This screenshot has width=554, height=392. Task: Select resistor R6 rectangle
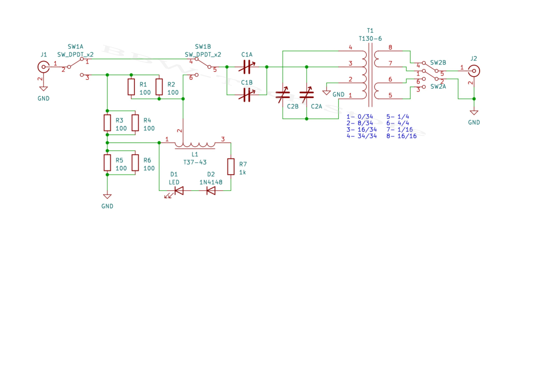coord(135,163)
